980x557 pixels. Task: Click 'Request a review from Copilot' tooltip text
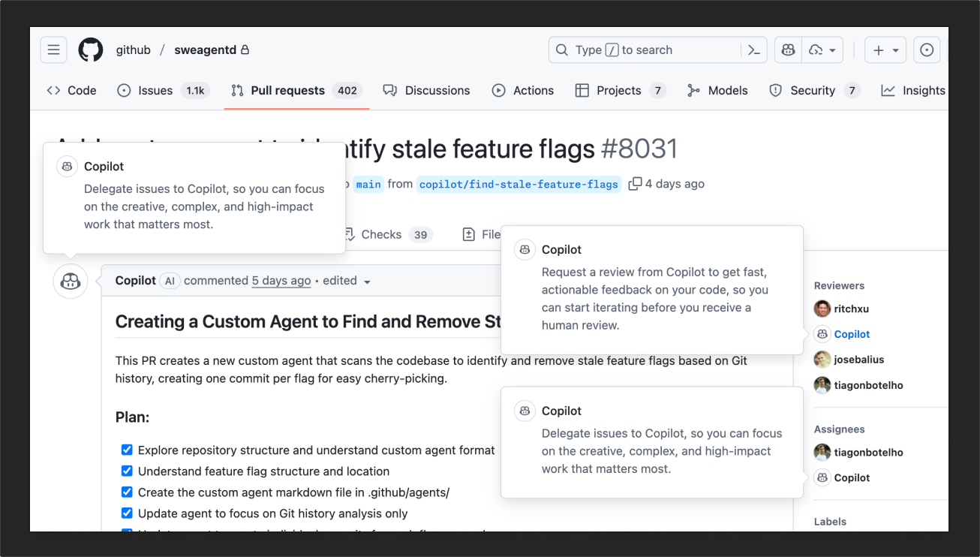655,299
